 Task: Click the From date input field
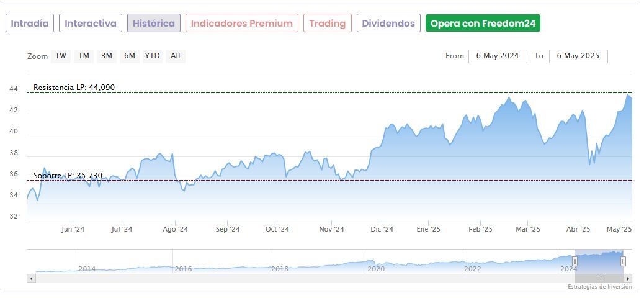click(x=498, y=56)
